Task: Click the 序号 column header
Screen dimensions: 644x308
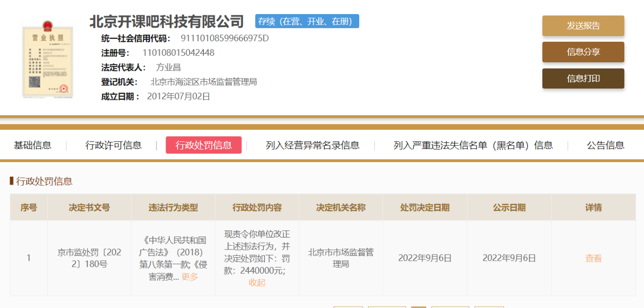Action: 29,207
